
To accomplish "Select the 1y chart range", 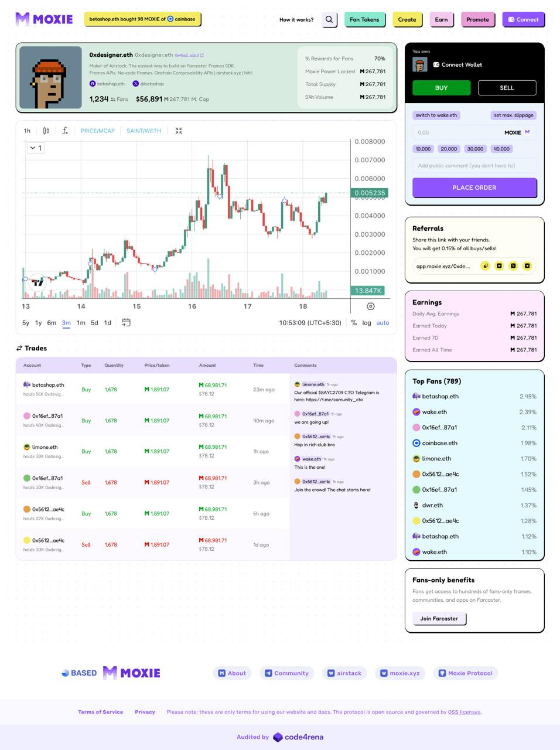I will (38, 323).
